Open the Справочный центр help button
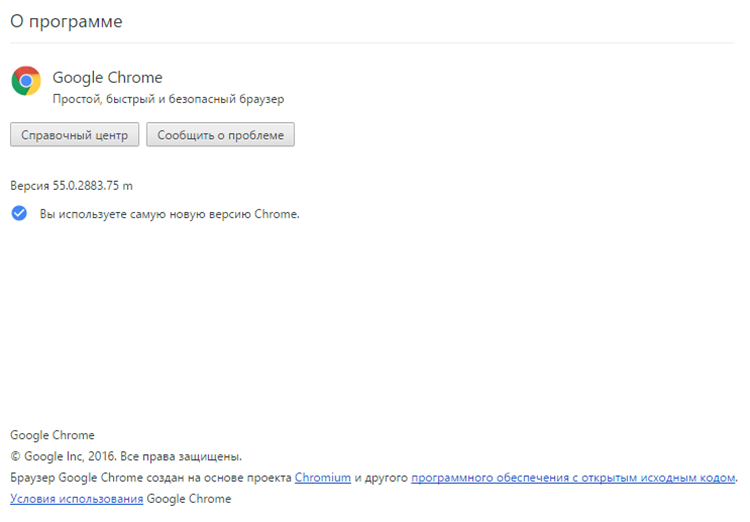 pos(75,135)
